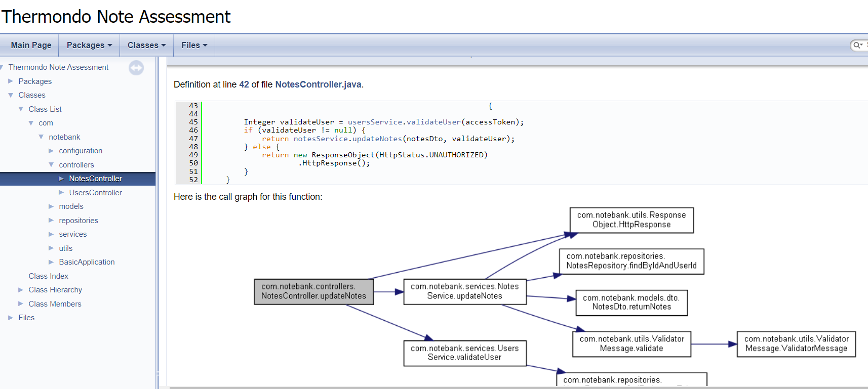Click the ResponseObject.HttpResponse graph node

632,220
